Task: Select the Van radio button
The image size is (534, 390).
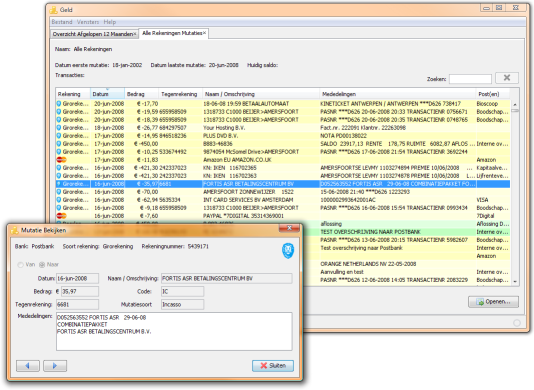Action: pos(20,265)
